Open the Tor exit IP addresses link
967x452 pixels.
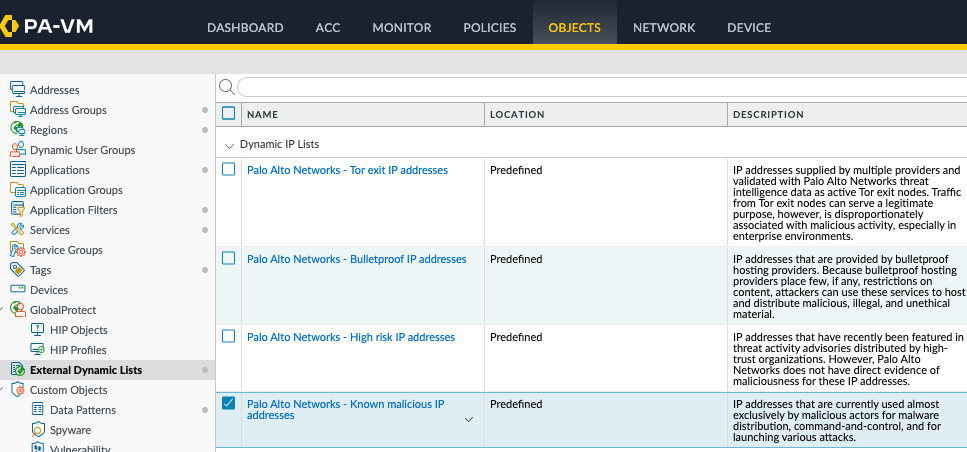[x=347, y=170]
